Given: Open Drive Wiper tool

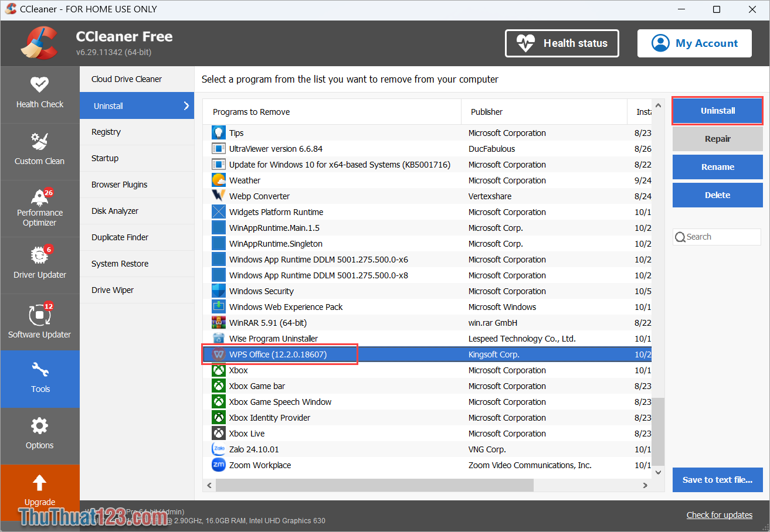Looking at the screenshot, I should [137, 290].
